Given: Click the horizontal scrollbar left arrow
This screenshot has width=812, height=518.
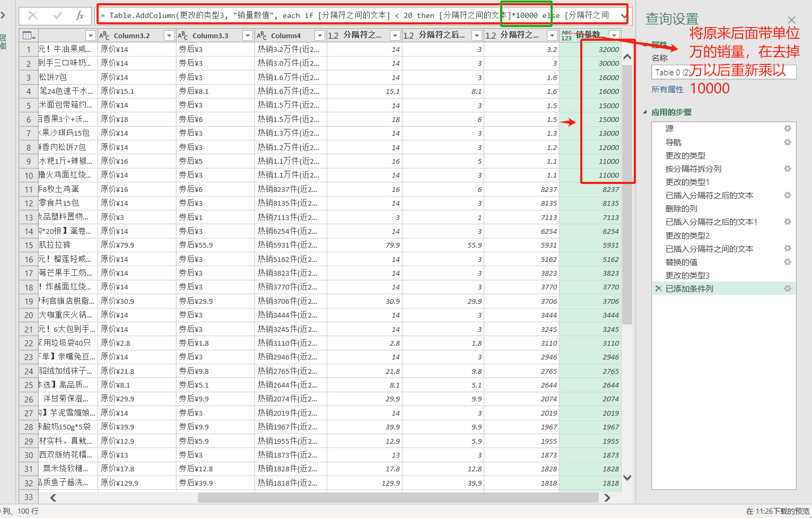Looking at the screenshot, I should click(53, 497).
